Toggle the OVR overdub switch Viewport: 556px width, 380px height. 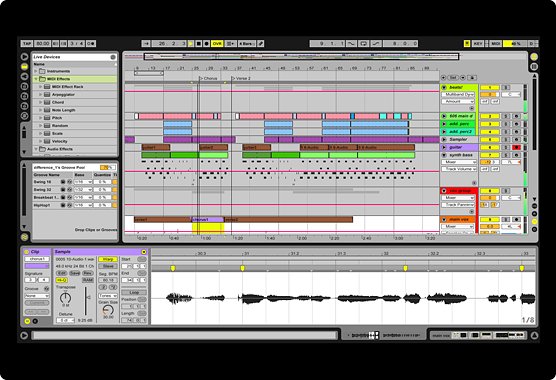pyautogui.click(x=217, y=44)
